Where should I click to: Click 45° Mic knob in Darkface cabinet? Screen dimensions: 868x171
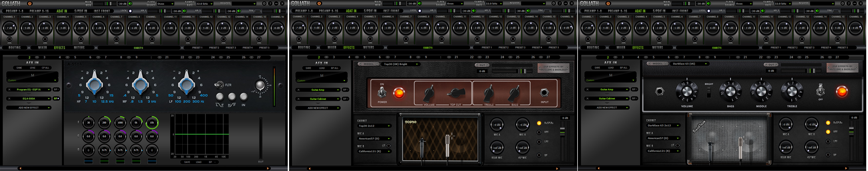tap(811, 148)
